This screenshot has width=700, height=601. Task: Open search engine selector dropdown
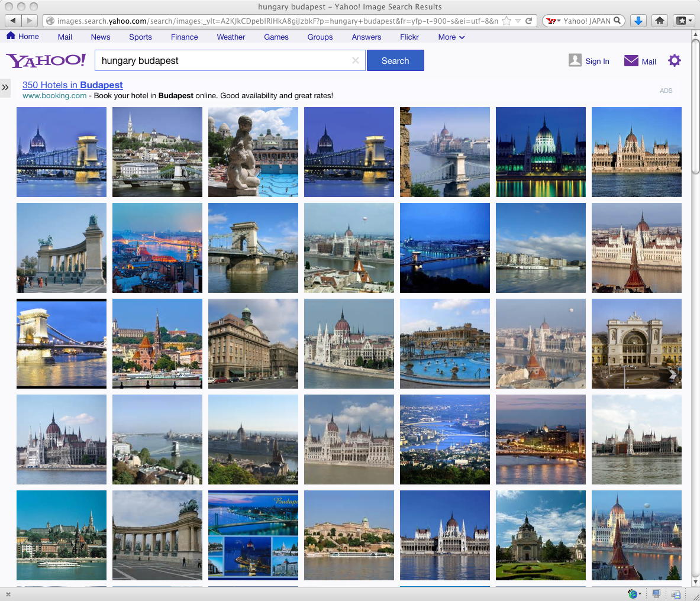554,21
